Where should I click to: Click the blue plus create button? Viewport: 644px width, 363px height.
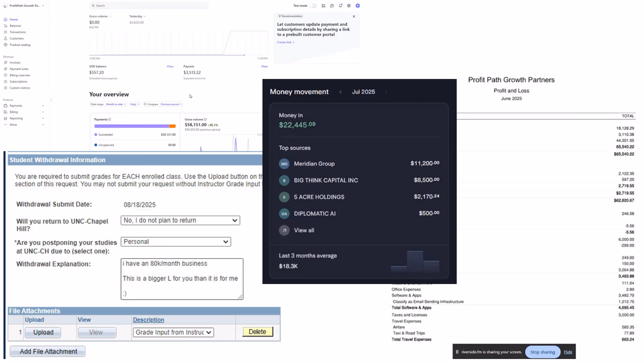pyautogui.click(x=358, y=6)
